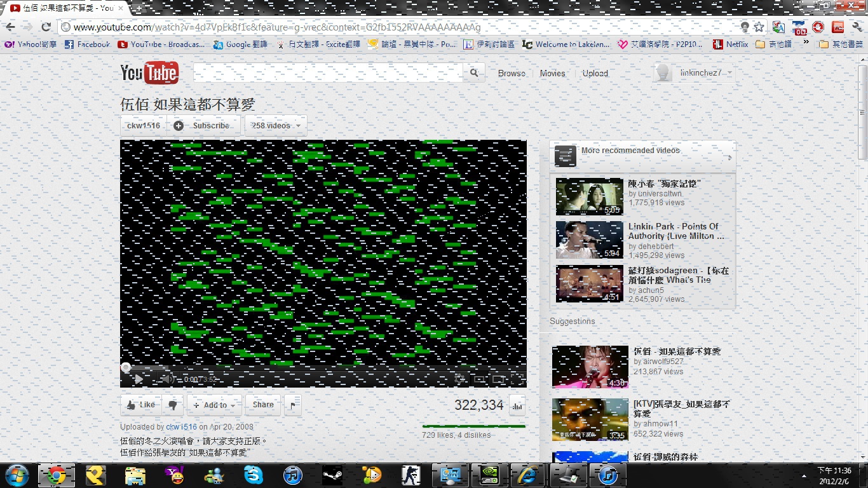Image resolution: width=868 pixels, height=488 pixels.
Task: Open the 吉他譜 bookmarks folder
Action: click(773, 44)
